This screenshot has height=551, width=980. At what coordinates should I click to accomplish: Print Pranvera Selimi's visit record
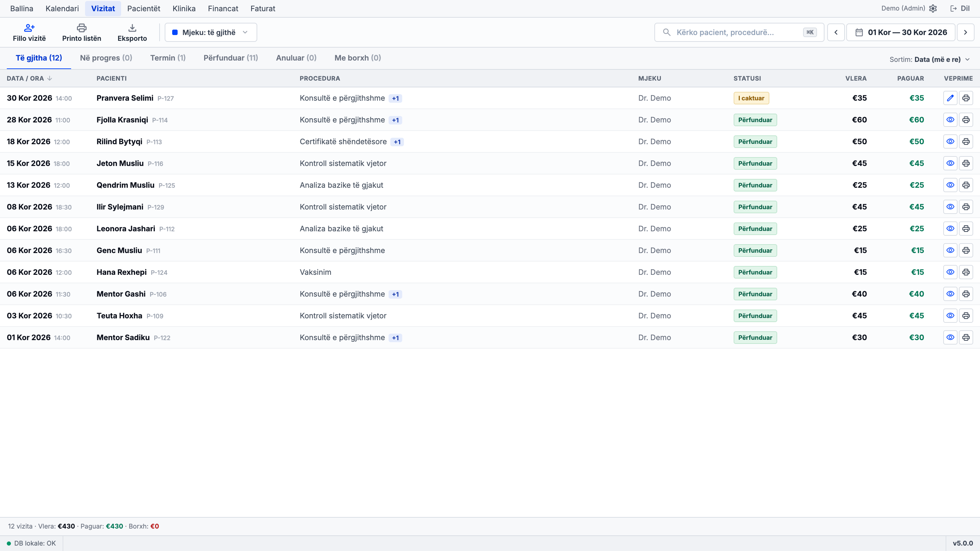[966, 98]
